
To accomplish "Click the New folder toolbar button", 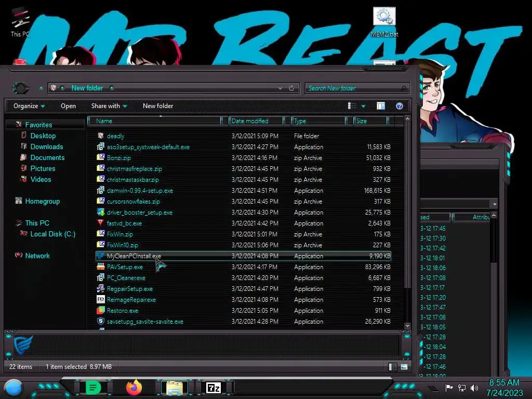I will pos(158,106).
